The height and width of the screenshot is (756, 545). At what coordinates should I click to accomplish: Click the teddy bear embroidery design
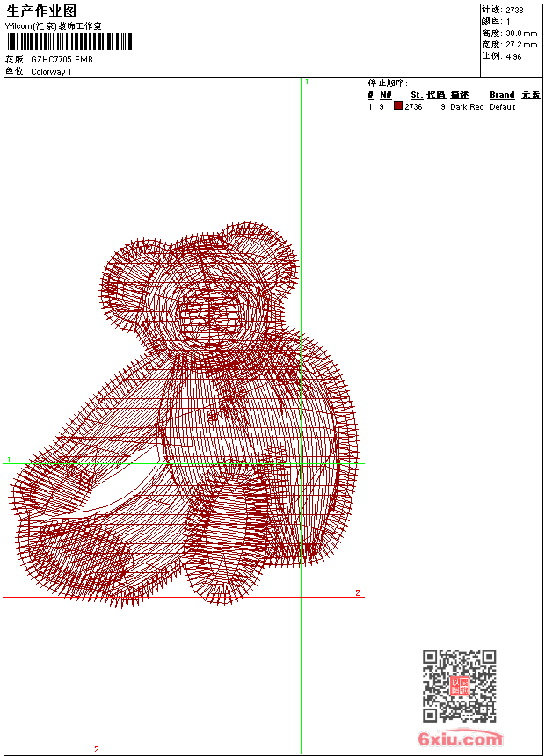tap(184, 413)
